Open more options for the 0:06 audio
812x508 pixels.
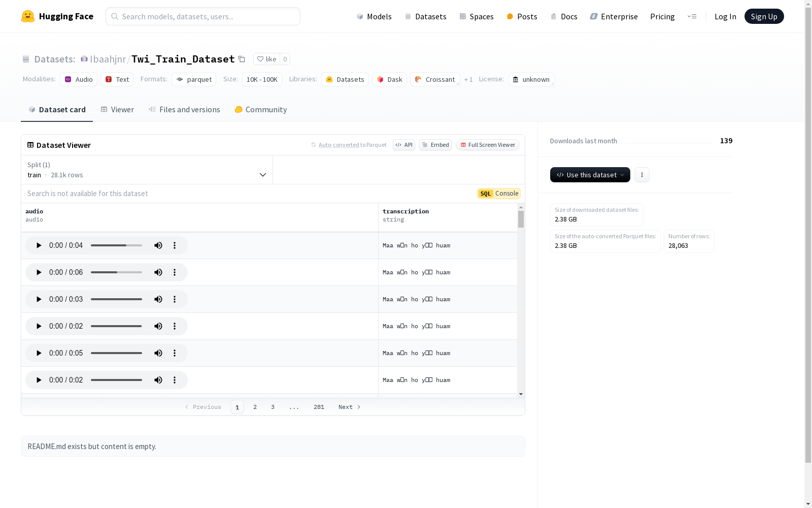tap(175, 272)
